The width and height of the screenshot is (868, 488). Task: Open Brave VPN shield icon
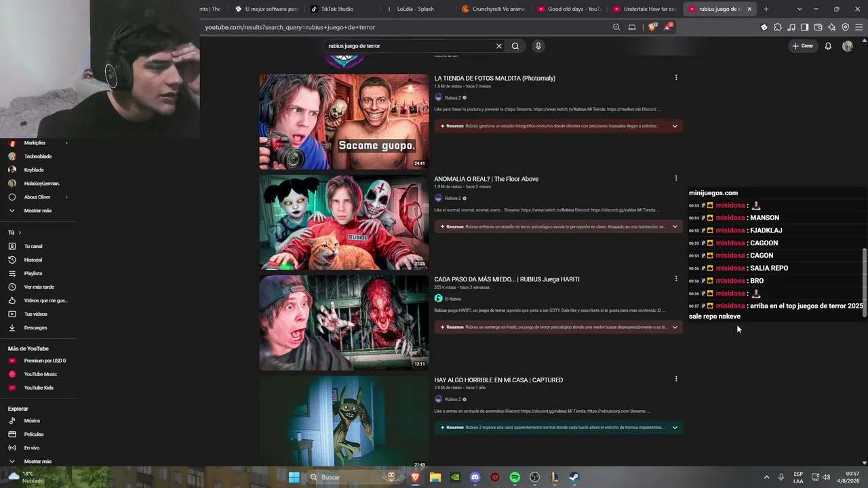point(846,27)
